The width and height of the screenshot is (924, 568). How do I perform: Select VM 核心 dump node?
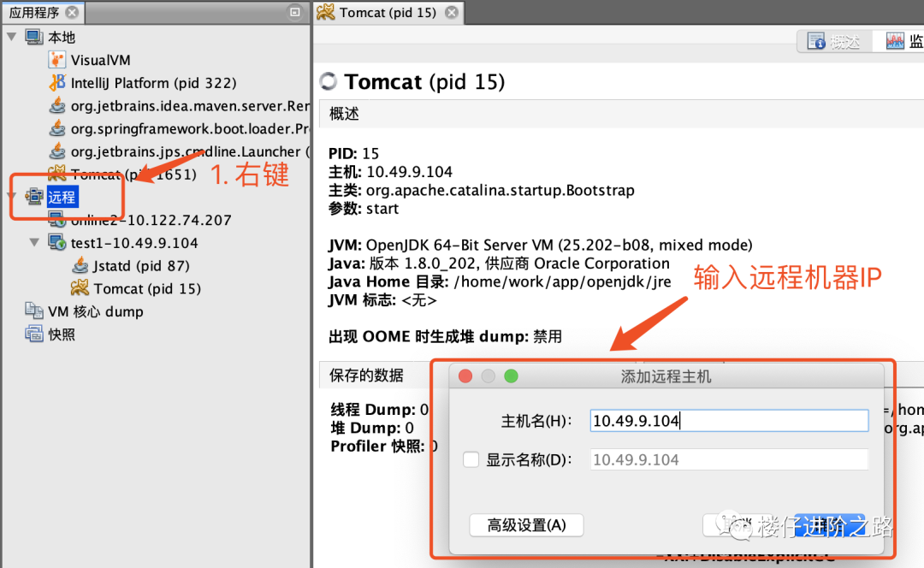click(96, 311)
